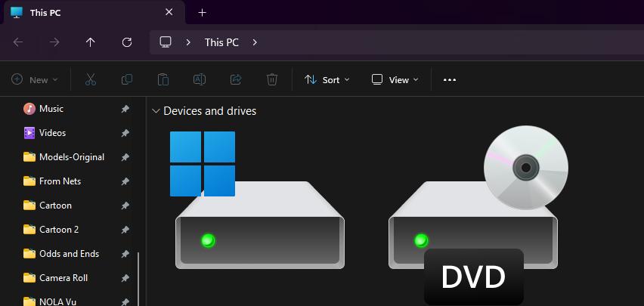Open the See more ellipsis menu
644x306 pixels.
pyautogui.click(x=450, y=80)
